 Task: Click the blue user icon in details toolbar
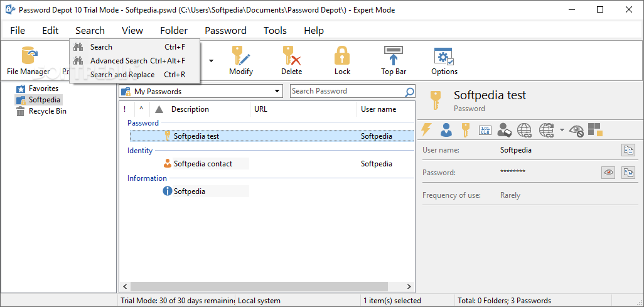(446, 130)
